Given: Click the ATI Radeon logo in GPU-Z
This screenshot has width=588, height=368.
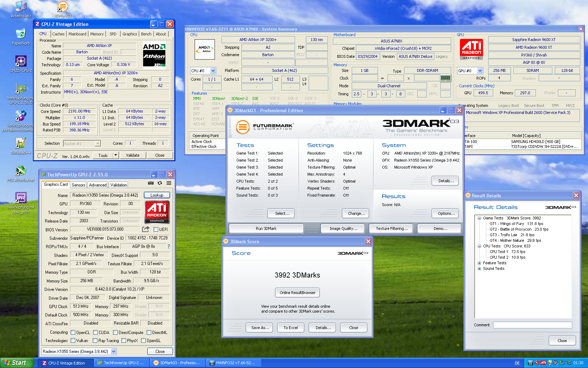Looking at the screenshot, I should 157,212.
